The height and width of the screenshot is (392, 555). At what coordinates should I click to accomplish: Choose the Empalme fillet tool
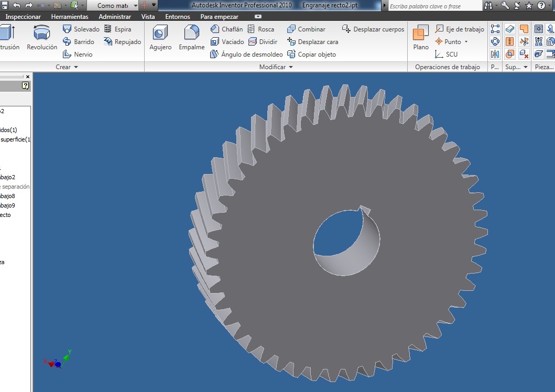191,38
